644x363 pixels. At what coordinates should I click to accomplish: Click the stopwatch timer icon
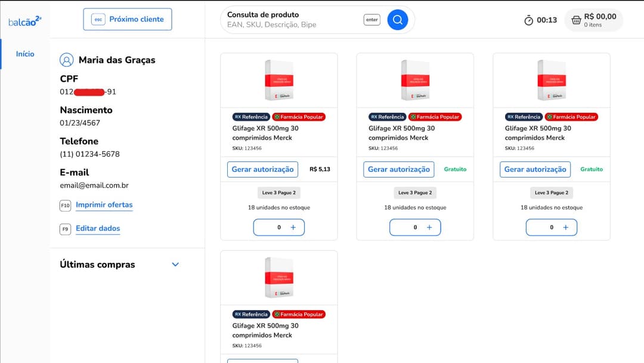(528, 20)
